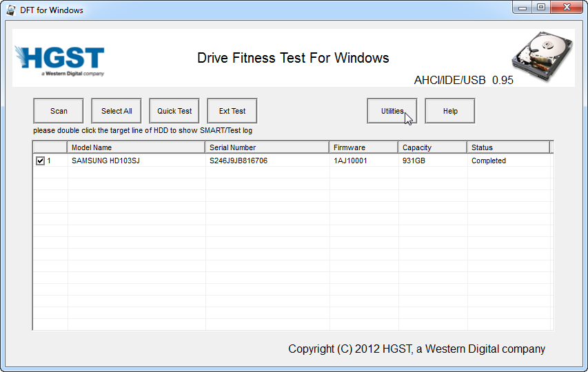This screenshot has width=588, height=372.
Task: Click the Serial Number column header
Action: (x=267, y=147)
